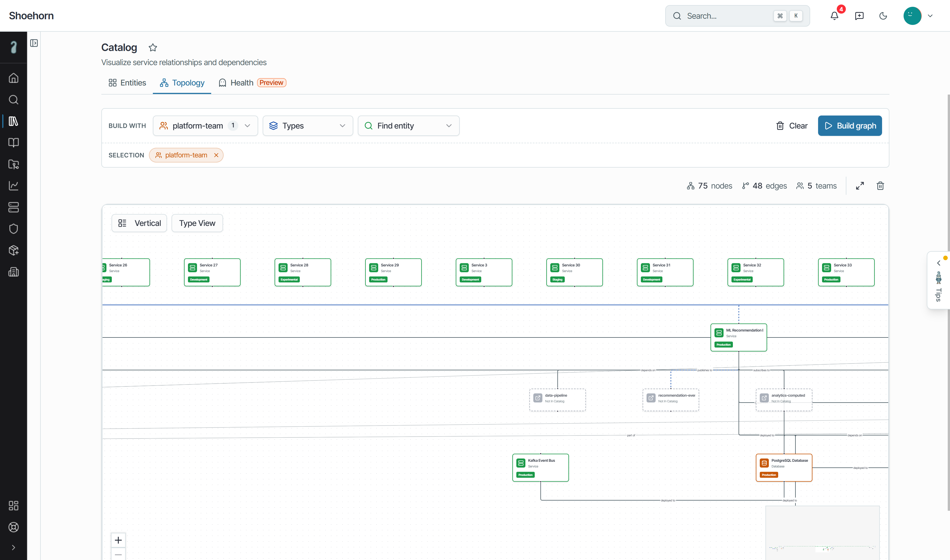Select the Service 31 node label
The width and height of the screenshot is (950, 560).
click(661, 265)
